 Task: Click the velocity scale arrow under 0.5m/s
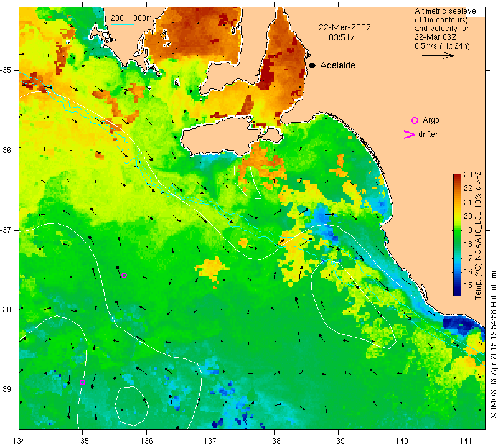pos(438,55)
